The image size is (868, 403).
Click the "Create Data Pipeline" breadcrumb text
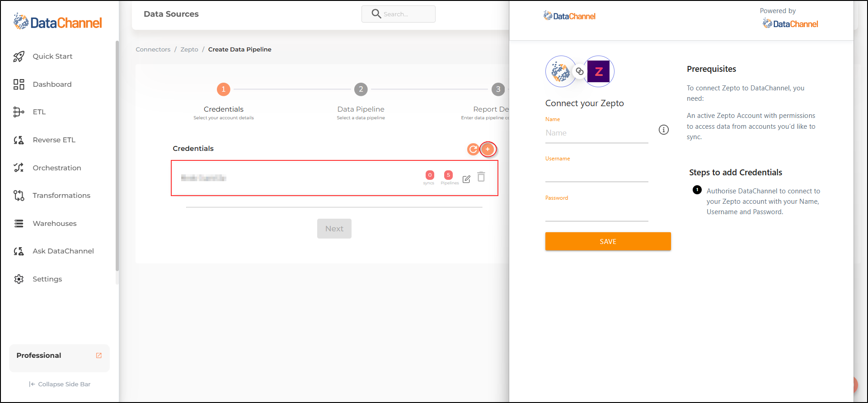click(239, 49)
